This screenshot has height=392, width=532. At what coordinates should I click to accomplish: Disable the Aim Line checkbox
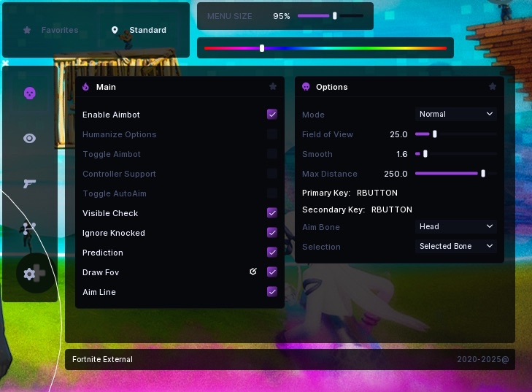coord(272,292)
